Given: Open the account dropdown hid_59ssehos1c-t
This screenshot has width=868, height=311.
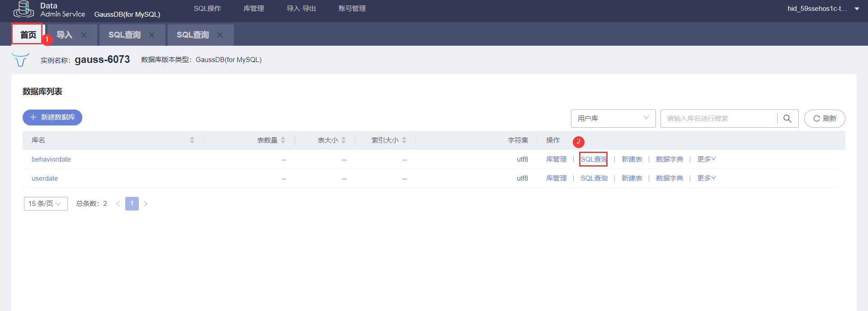Looking at the screenshot, I should [823, 9].
